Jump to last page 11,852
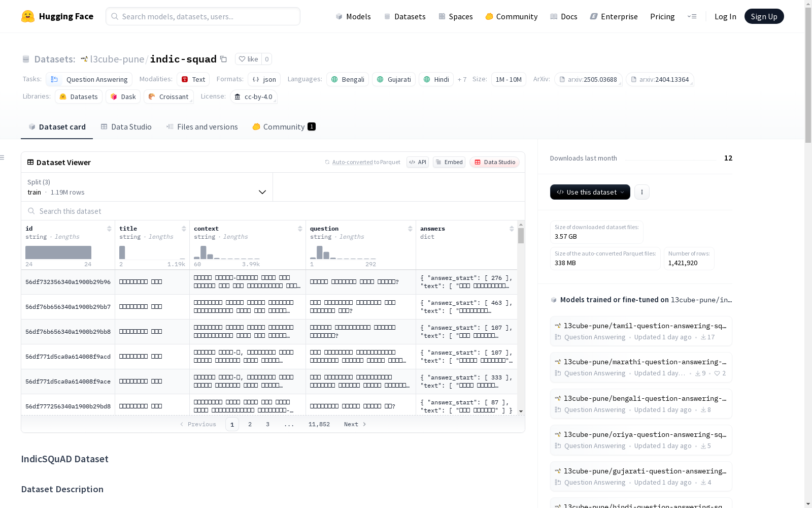Image resolution: width=812 pixels, height=508 pixels. pyautogui.click(x=319, y=424)
